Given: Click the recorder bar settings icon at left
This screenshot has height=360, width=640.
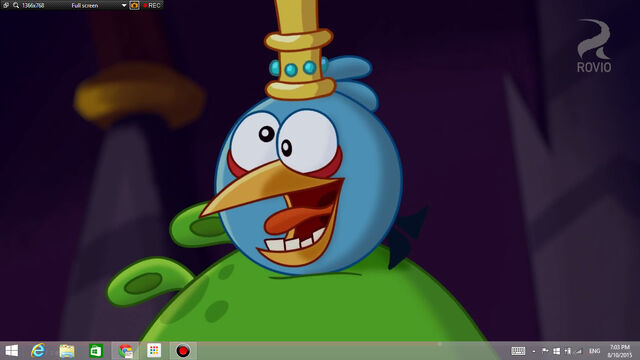Looking at the screenshot, I should (6, 5).
